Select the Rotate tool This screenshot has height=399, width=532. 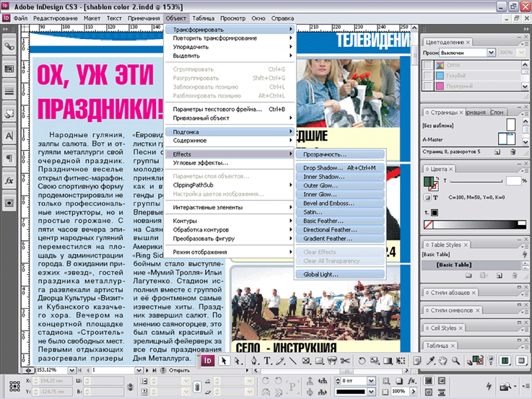pos(362,361)
